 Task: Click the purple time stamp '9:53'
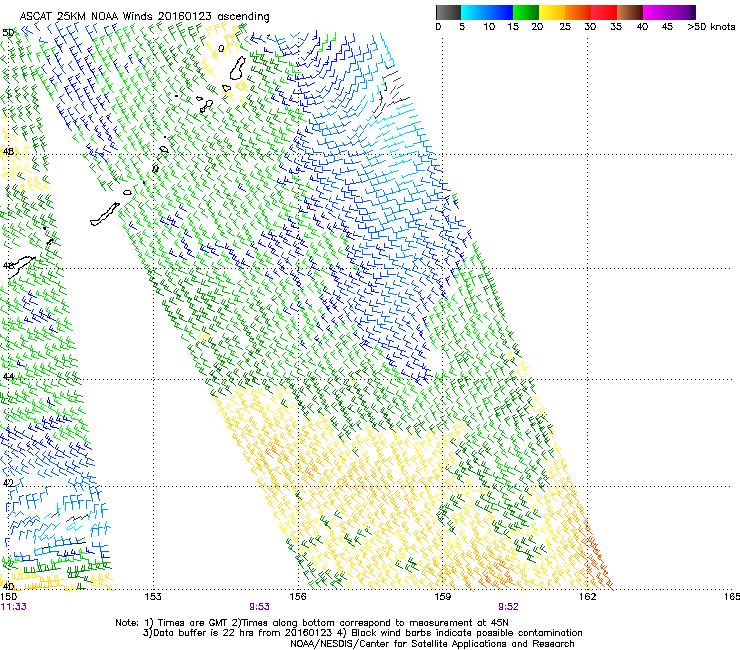[x=260, y=607]
